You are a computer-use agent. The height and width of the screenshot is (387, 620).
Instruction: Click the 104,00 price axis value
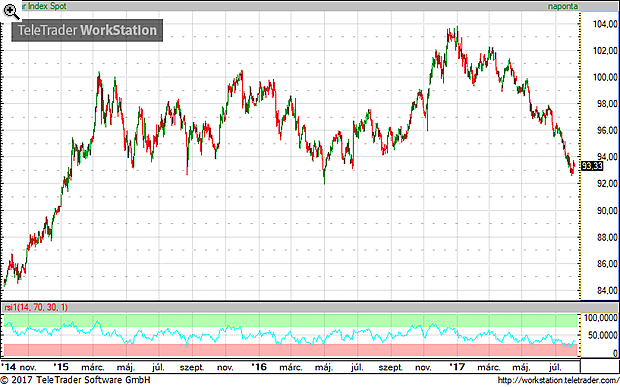(x=604, y=25)
